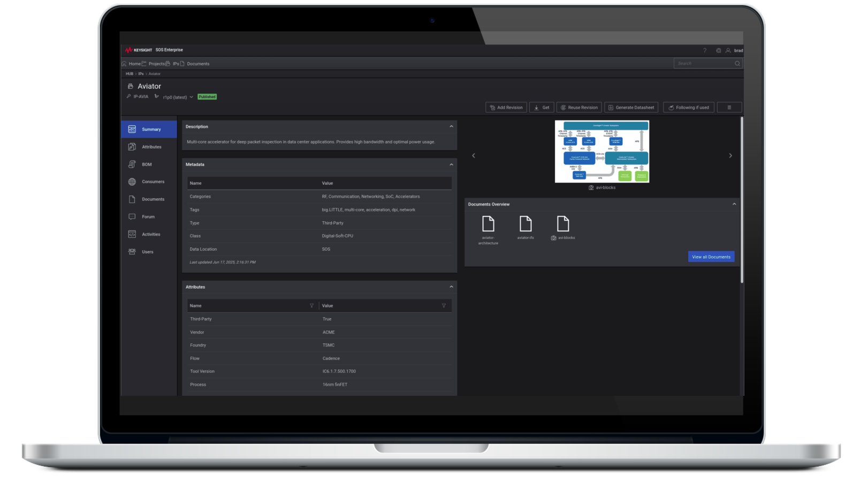Open the aviator-architecture document icon

(x=488, y=224)
